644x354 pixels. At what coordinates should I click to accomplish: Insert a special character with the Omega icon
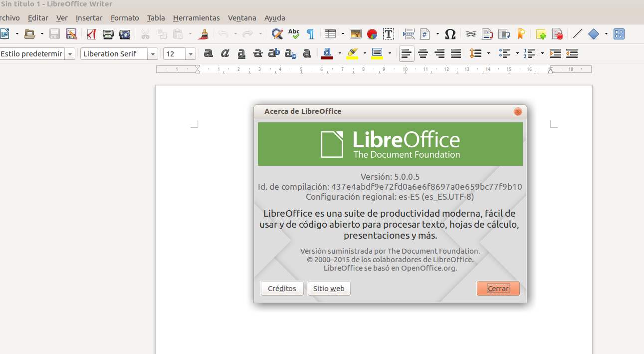coord(450,34)
